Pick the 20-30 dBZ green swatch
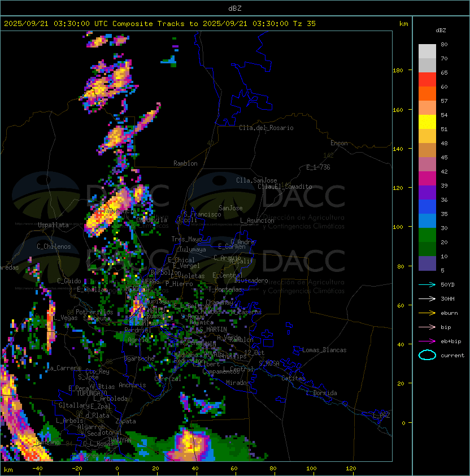Viewport: 470px width, 476px height. [x=427, y=235]
